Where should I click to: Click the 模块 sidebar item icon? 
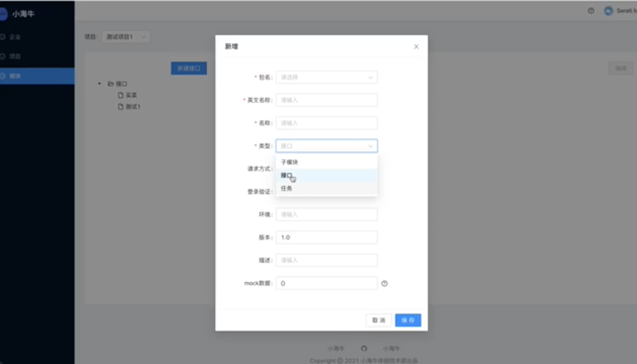[x=2, y=76]
